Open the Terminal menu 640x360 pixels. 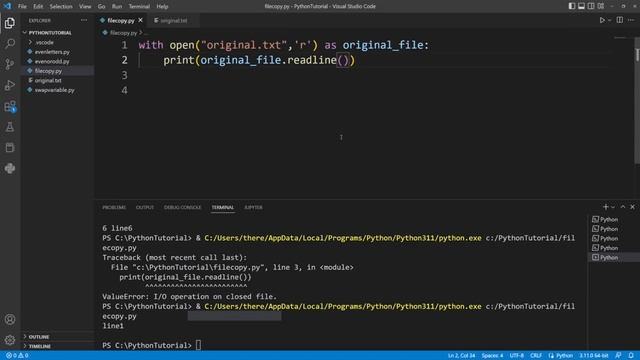coord(139,7)
